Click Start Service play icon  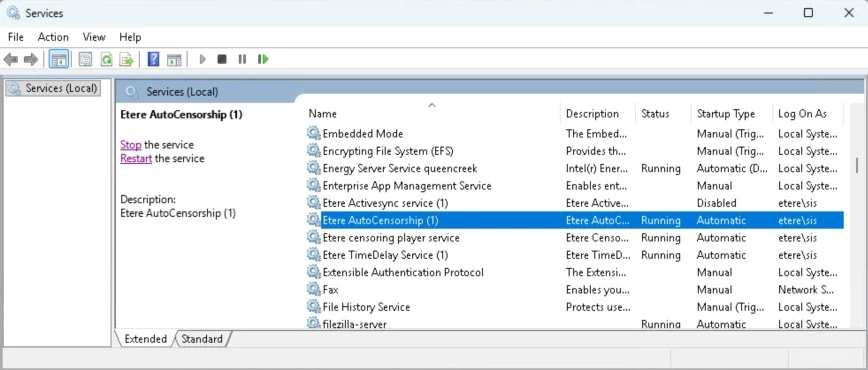tap(203, 59)
